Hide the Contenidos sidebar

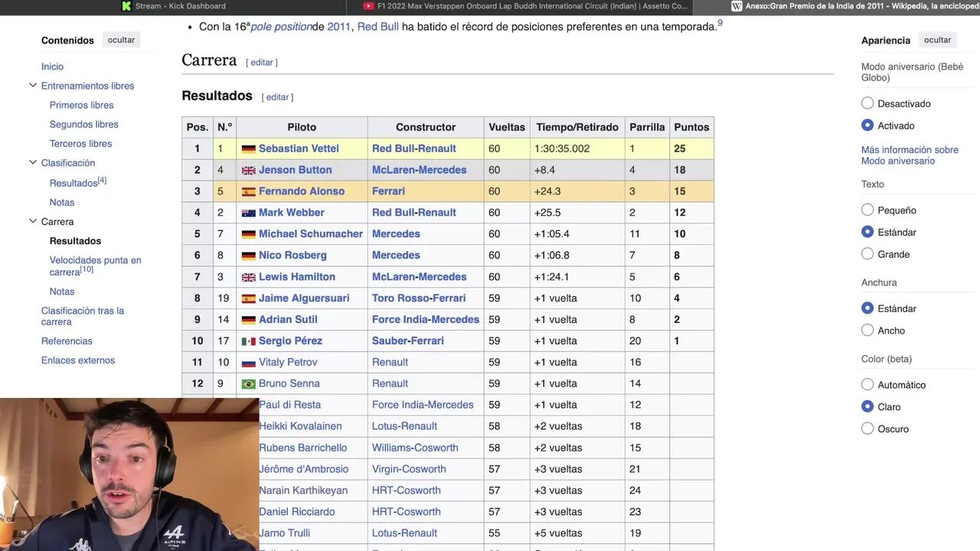coord(121,40)
